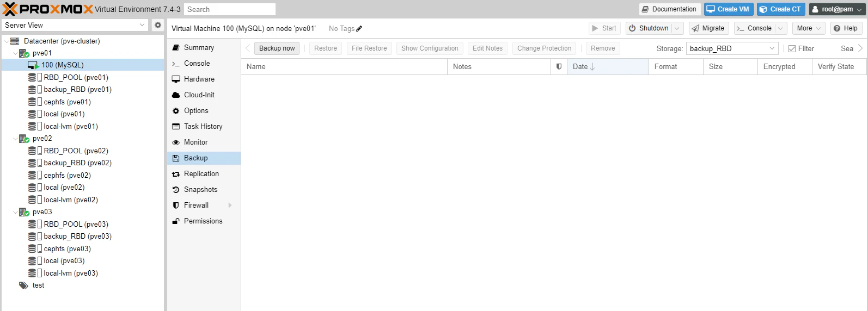The height and width of the screenshot is (311, 868).
Task: Open the Hardware tab
Action: point(204,79)
